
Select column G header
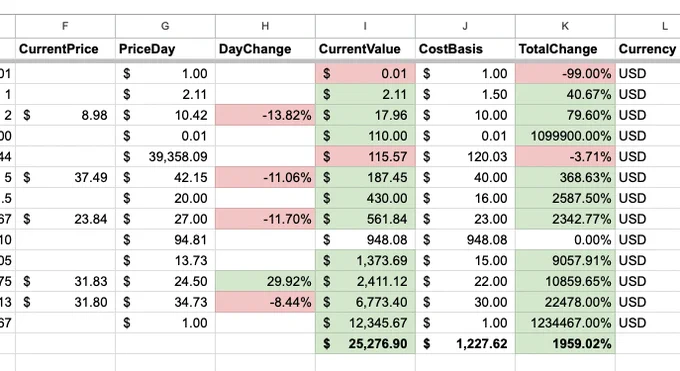coord(165,26)
